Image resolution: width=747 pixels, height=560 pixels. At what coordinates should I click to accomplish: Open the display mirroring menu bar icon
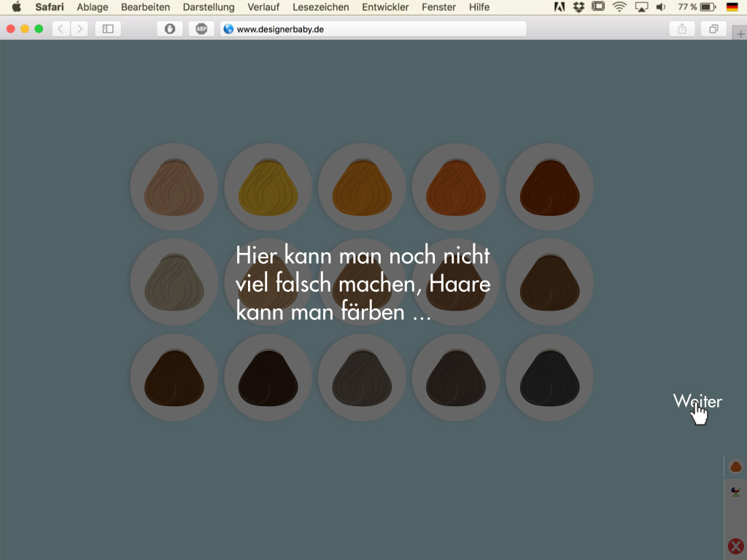point(598,7)
